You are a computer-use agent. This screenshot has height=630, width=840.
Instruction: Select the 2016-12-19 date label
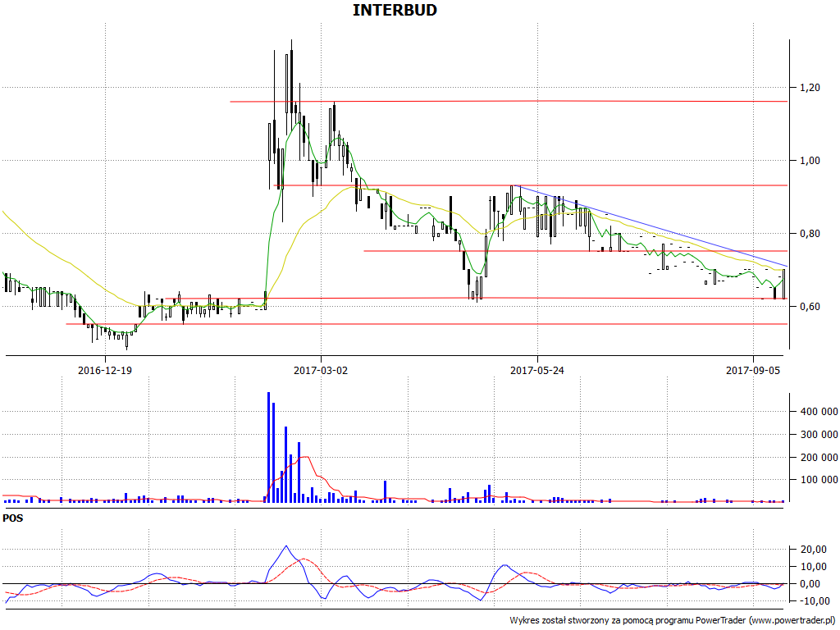(105, 370)
